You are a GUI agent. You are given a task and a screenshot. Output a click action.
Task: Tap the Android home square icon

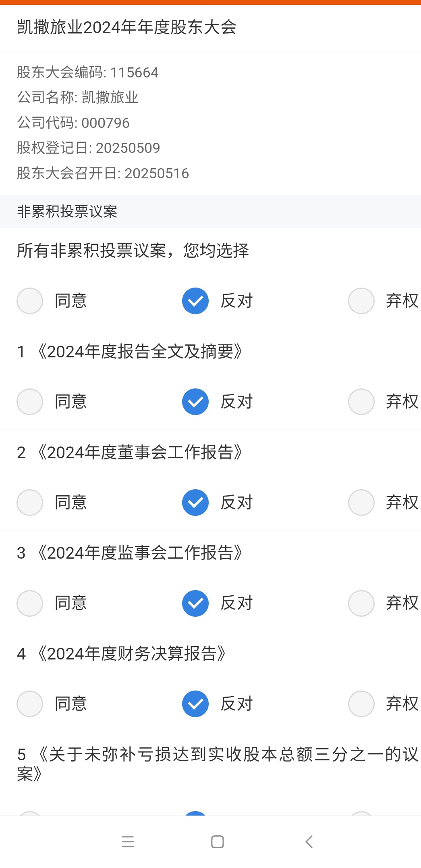(x=218, y=842)
